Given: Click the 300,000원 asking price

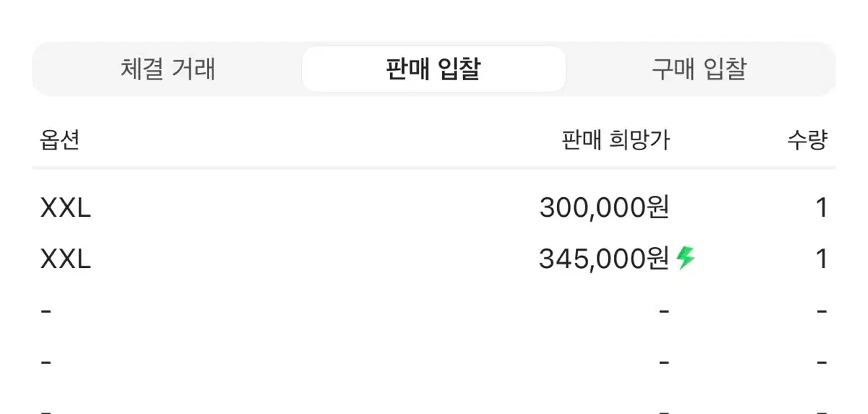Looking at the screenshot, I should tap(604, 209).
